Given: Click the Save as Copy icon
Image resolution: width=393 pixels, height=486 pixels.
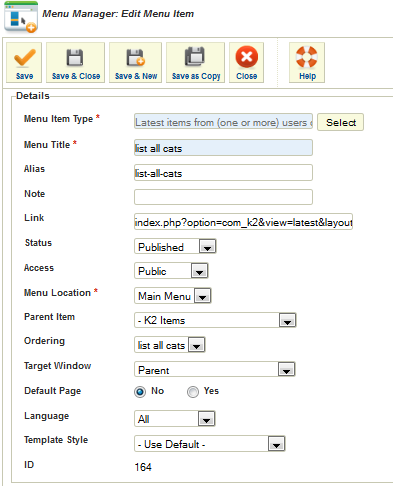Looking at the screenshot, I should [195, 56].
